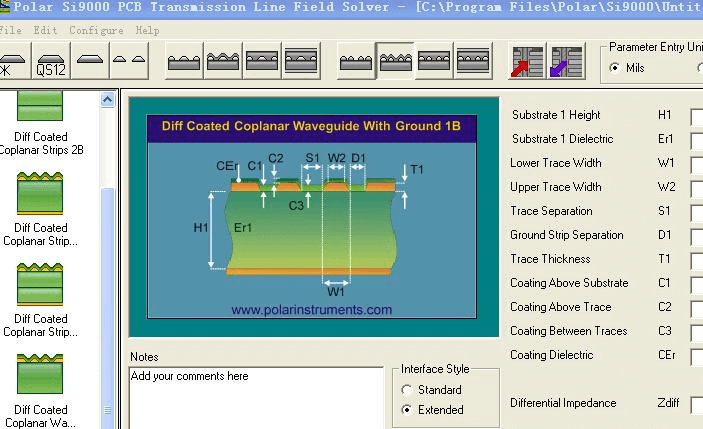Click the last coplanar toolbar icon before arrows
Screen dimensions: 703x429
(x=473, y=62)
